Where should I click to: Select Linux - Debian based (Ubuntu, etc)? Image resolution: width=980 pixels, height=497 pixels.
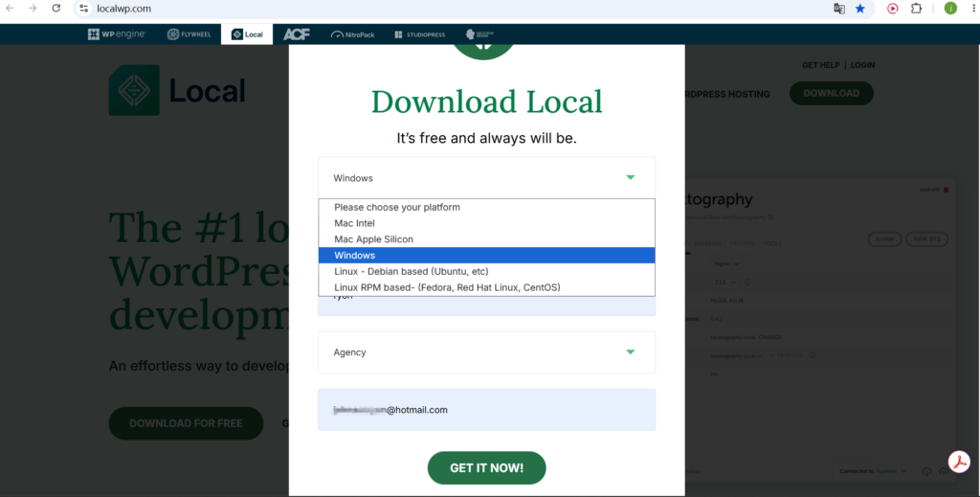[x=487, y=271]
